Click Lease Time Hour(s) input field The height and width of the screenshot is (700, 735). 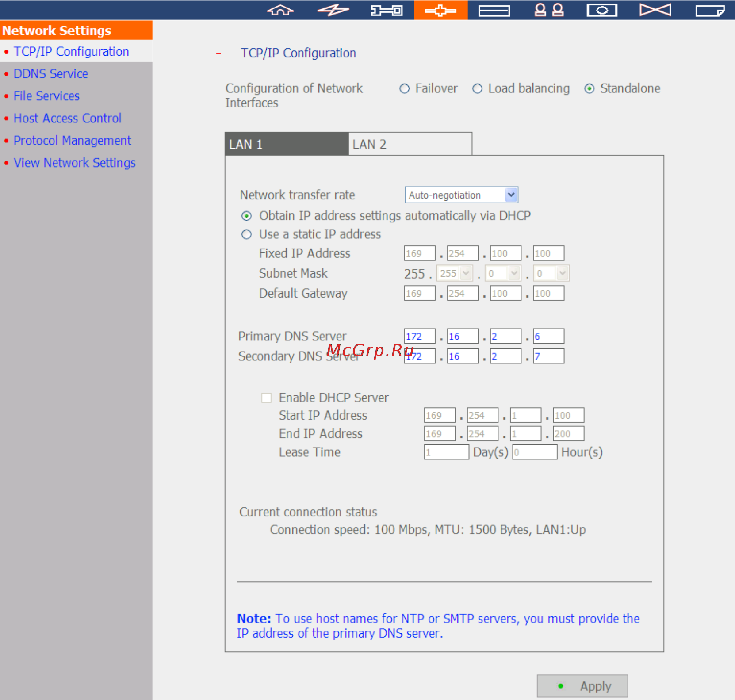[535, 452]
